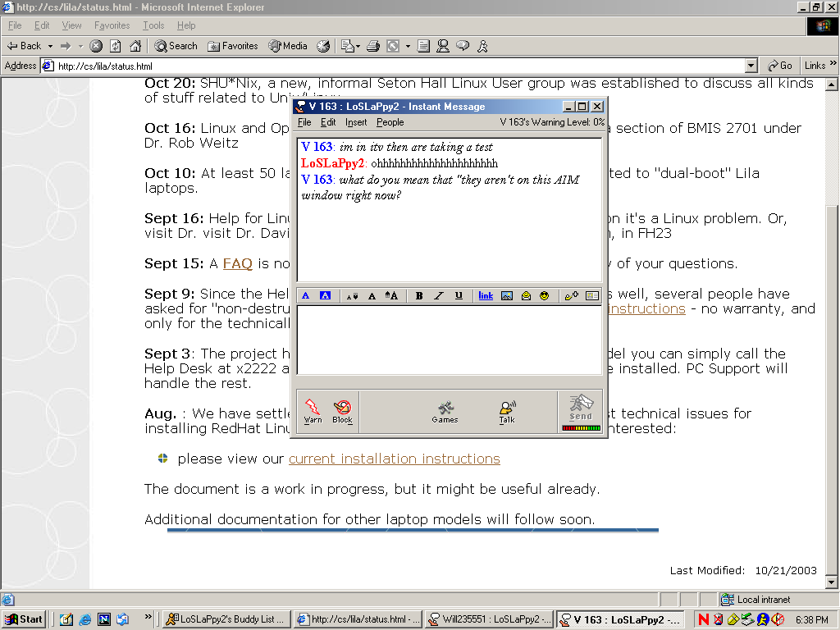The image size is (840, 630).
Task: Toggle italic formatting in AIM
Action: pos(439,295)
